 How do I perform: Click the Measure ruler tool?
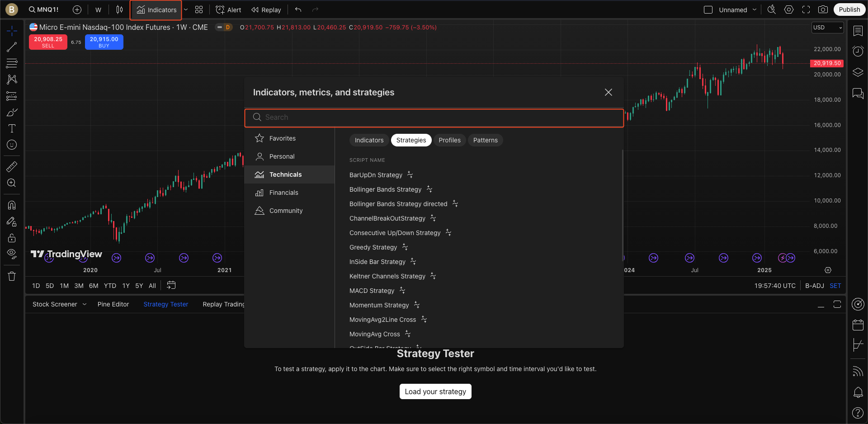tap(12, 167)
